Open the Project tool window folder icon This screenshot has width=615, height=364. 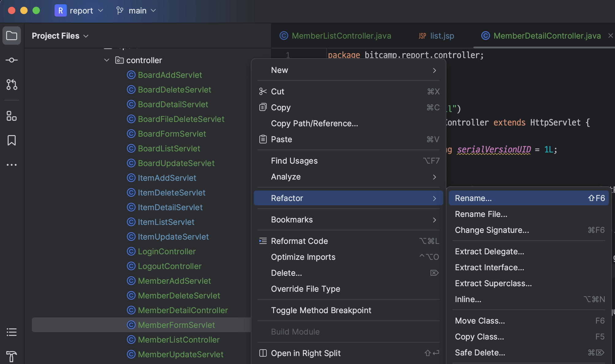12,36
